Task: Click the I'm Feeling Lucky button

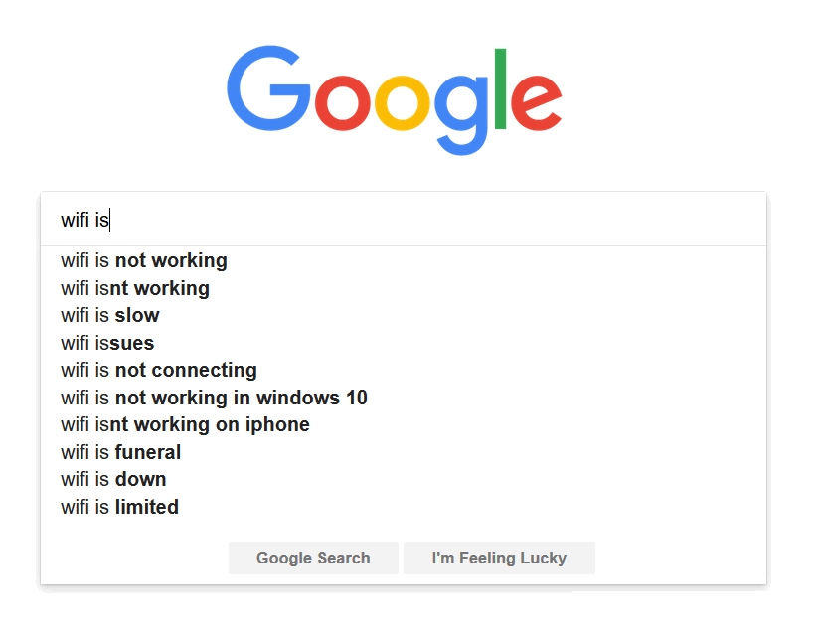Action: tap(499, 558)
